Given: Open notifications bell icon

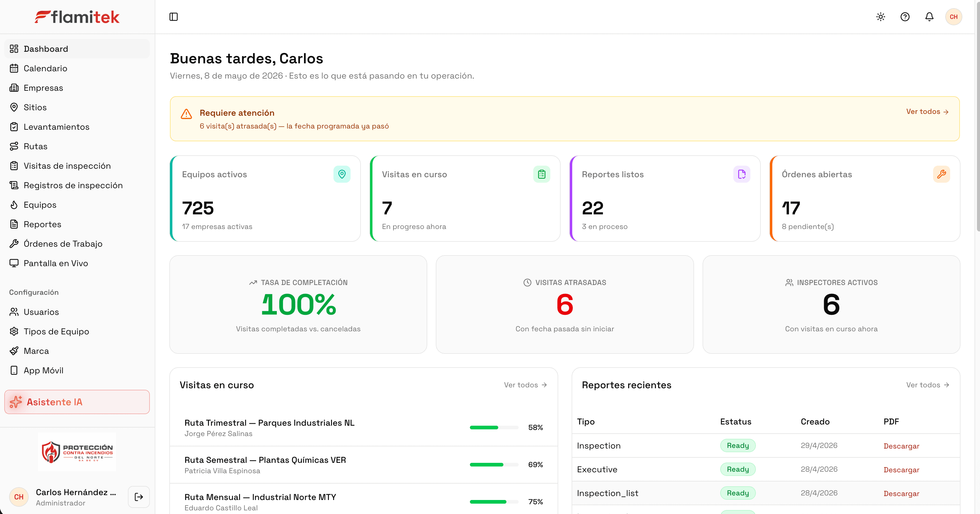Looking at the screenshot, I should pyautogui.click(x=929, y=17).
